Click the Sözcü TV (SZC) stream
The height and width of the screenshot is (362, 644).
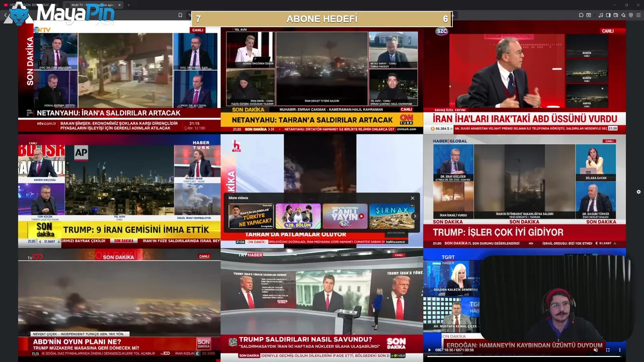[524, 76]
